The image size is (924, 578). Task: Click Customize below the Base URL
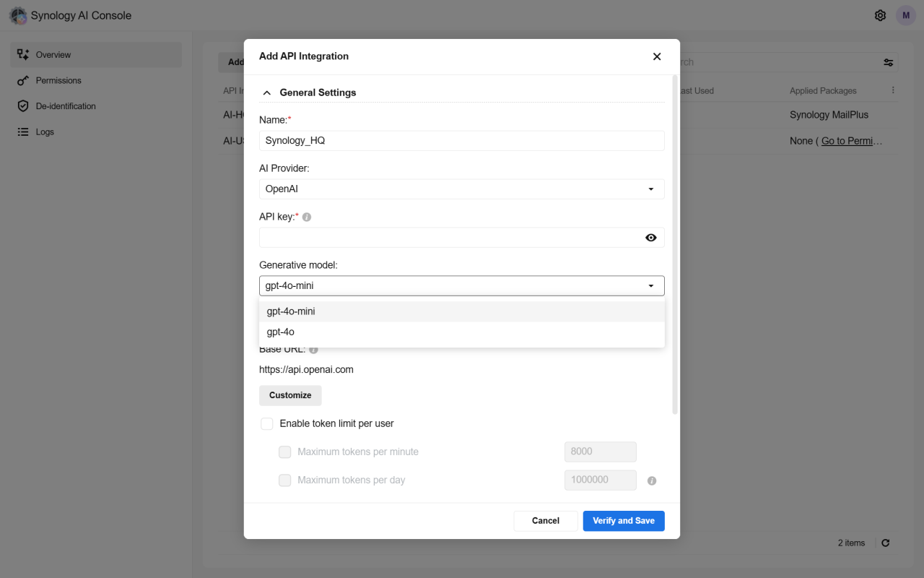coord(290,395)
